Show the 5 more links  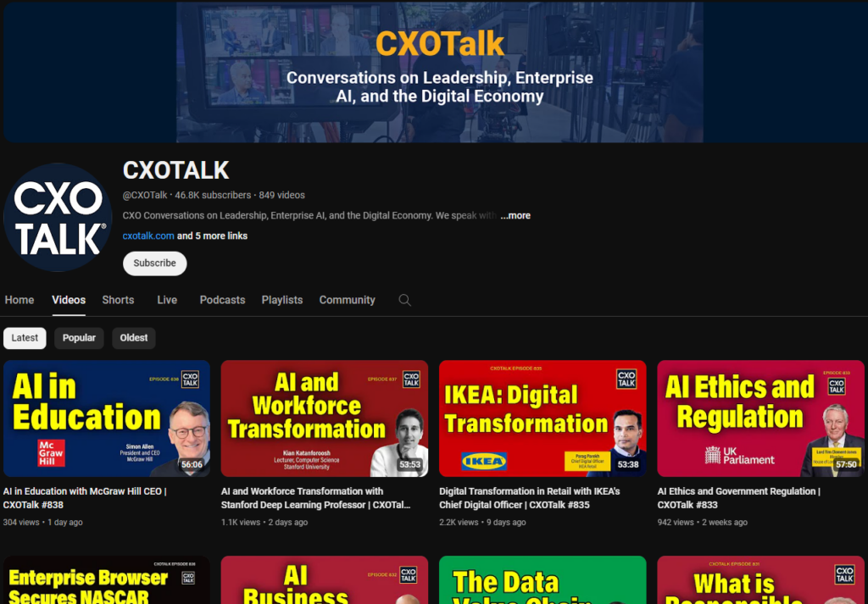(x=212, y=236)
